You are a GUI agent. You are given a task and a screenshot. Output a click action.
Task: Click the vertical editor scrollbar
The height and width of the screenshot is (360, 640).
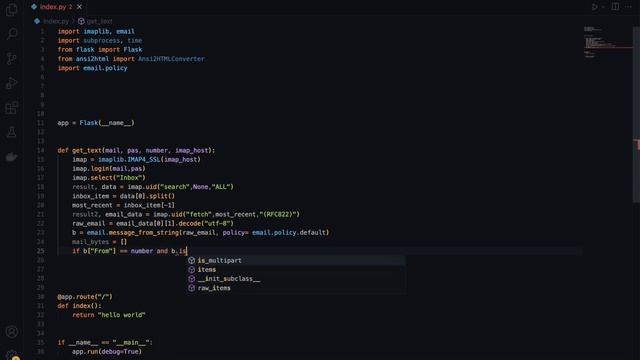click(x=636, y=114)
